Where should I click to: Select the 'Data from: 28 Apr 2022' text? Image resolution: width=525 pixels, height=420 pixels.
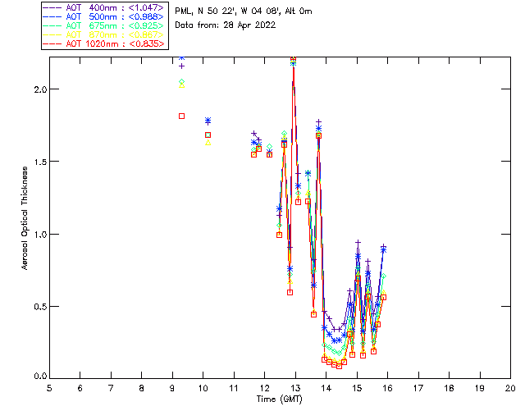[x=226, y=25]
